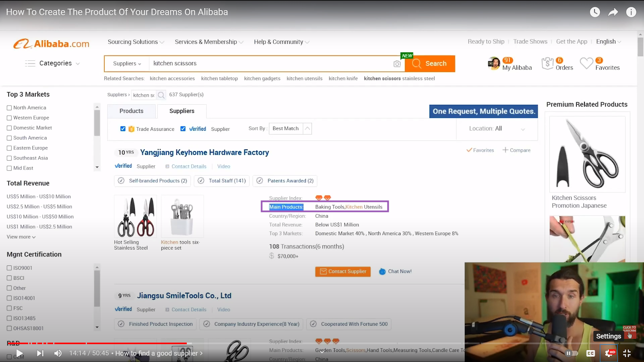This screenshot has width=644, height=362.
Task: Click the orange Search button
Action: pyautogui.click(x=430, y=64)
